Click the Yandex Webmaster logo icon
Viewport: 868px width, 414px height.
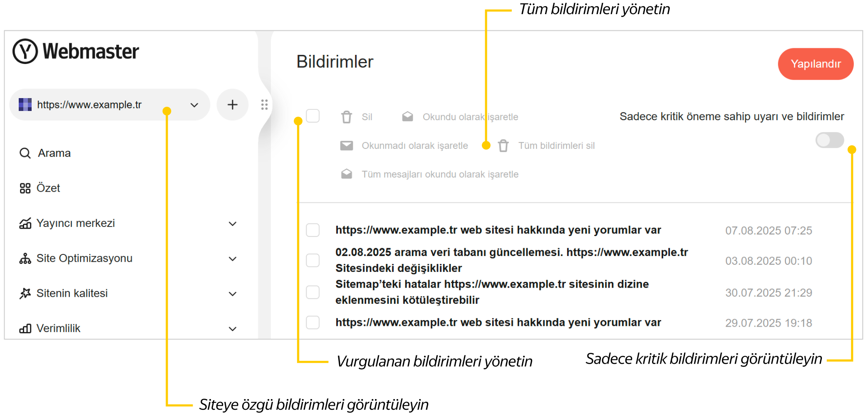pyautogui.click(x=25, y=52)
